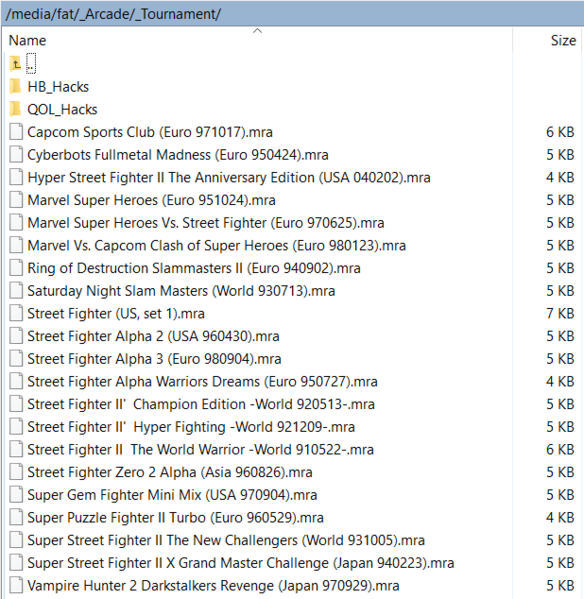
Task: Click the 4 KB size of Super Puzzle Fighter II Turbo
Action: (x=560, y=518)
